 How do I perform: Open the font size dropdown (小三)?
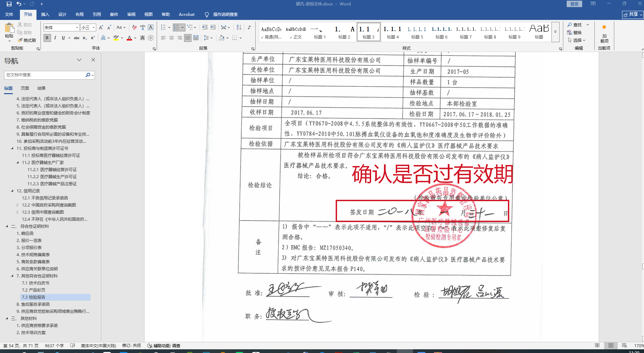coord(94,27)
